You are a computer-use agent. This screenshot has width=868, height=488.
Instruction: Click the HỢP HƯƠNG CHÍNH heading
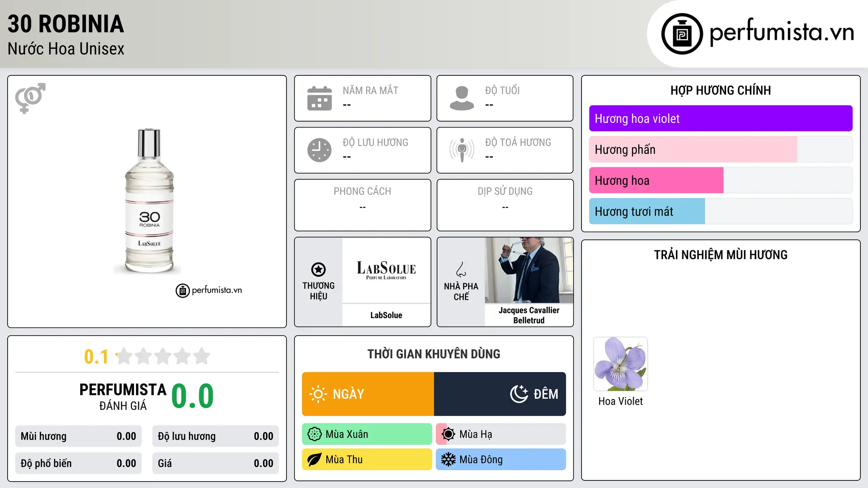[721, 90]
